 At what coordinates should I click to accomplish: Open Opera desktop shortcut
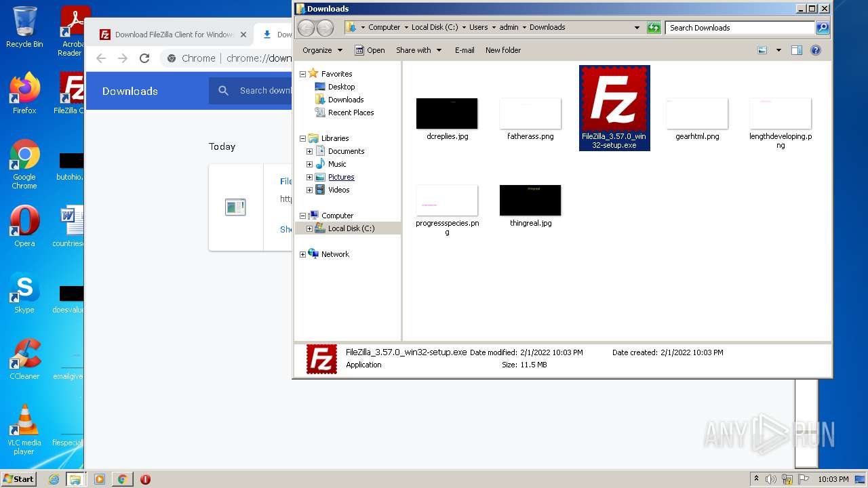click(24, 226)
